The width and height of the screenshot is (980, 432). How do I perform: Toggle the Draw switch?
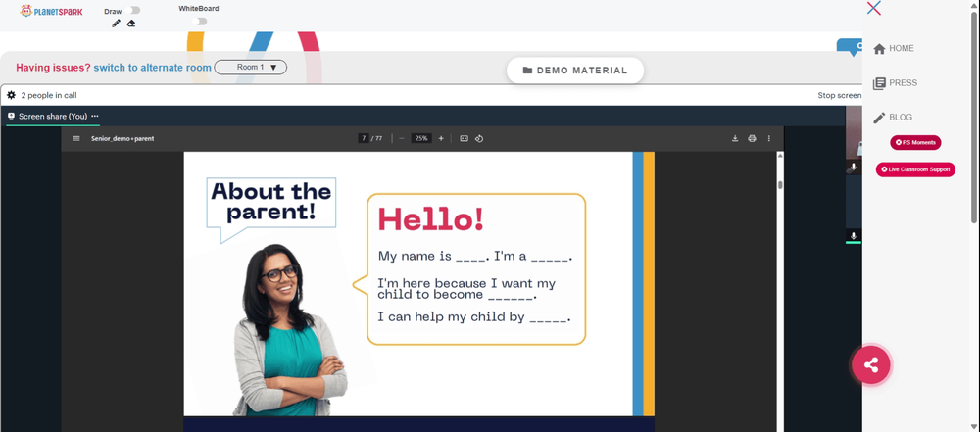point(132,10)
